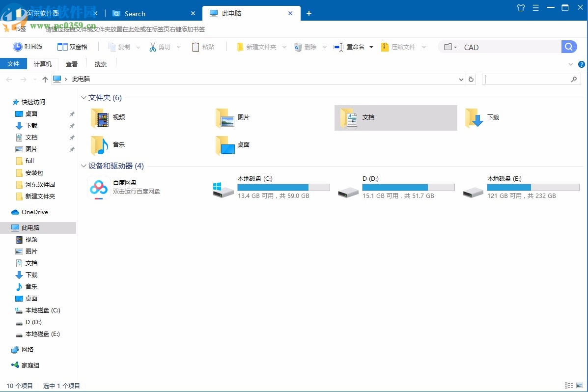Click the 压缩文件 button
The width and height of the screenshot is (588, 392).
tap(398, 47)
